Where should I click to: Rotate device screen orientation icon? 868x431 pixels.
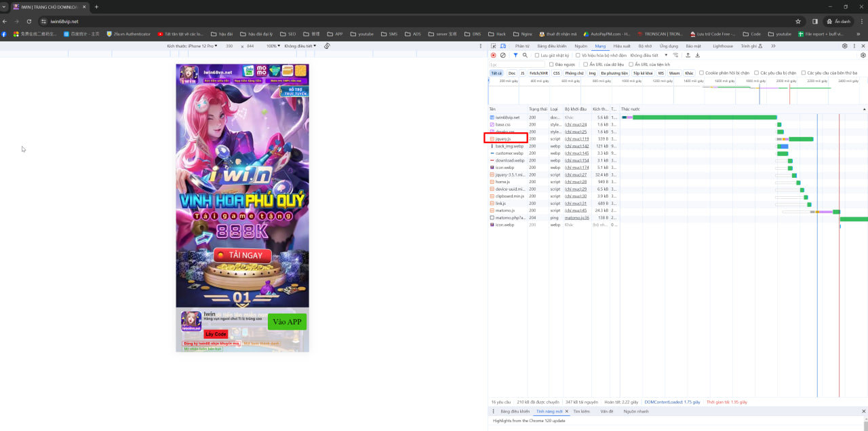327,46
